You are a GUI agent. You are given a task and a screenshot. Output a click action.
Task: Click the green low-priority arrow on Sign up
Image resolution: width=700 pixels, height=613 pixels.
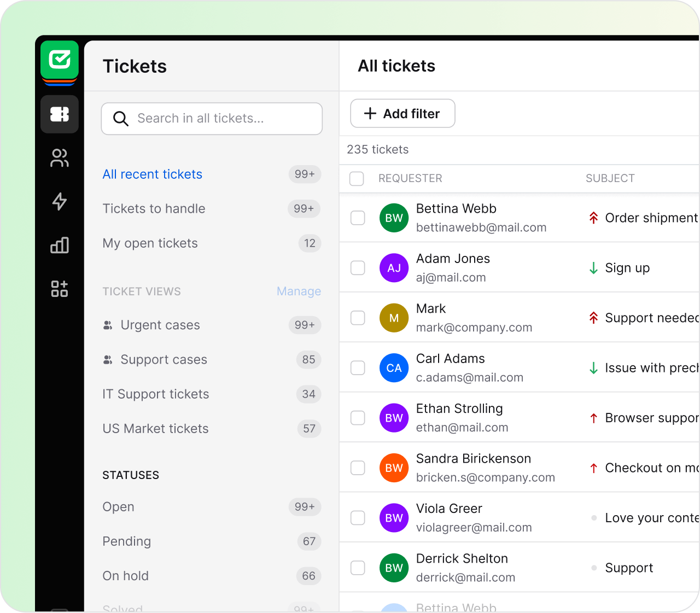[593, 268]
